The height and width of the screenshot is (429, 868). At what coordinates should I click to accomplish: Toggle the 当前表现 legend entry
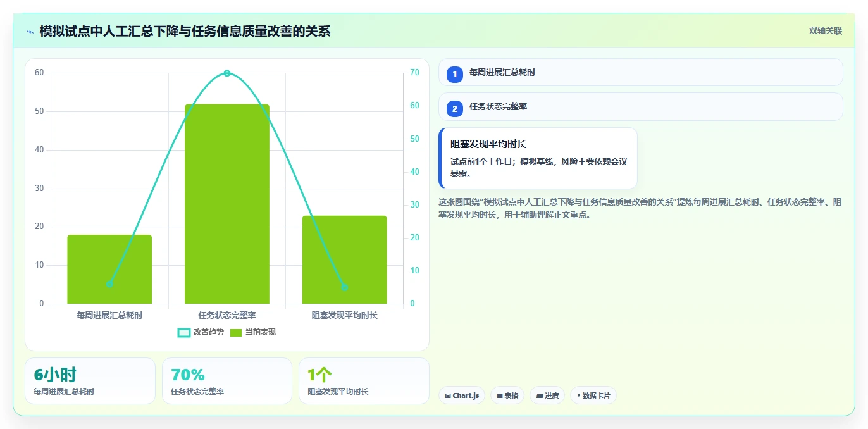click(x=252, y=332)
